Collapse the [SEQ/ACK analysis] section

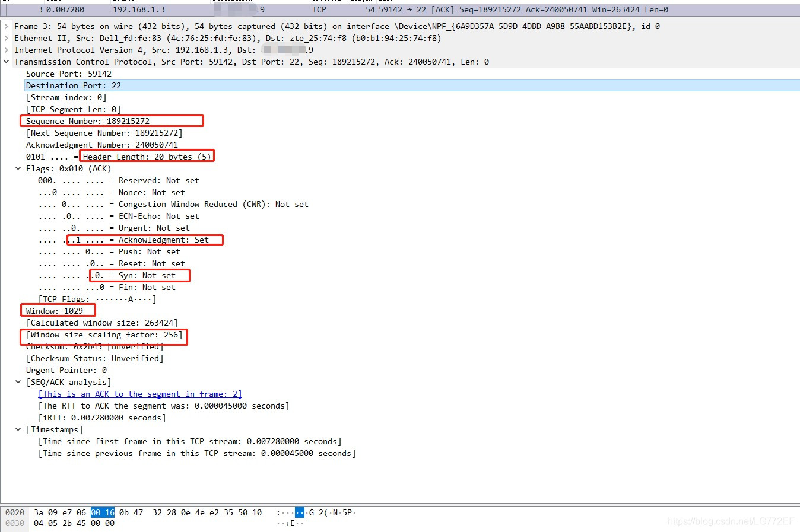click(18, 382)
